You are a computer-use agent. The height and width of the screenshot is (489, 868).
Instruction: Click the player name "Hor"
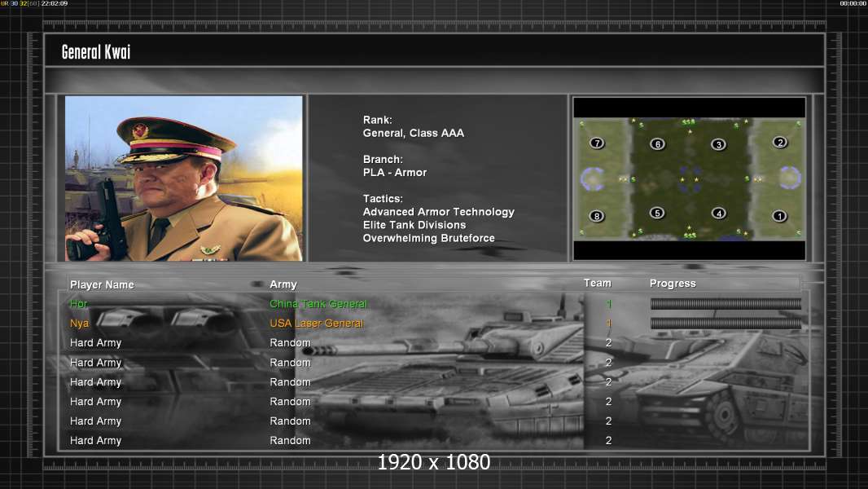point(79,303)
